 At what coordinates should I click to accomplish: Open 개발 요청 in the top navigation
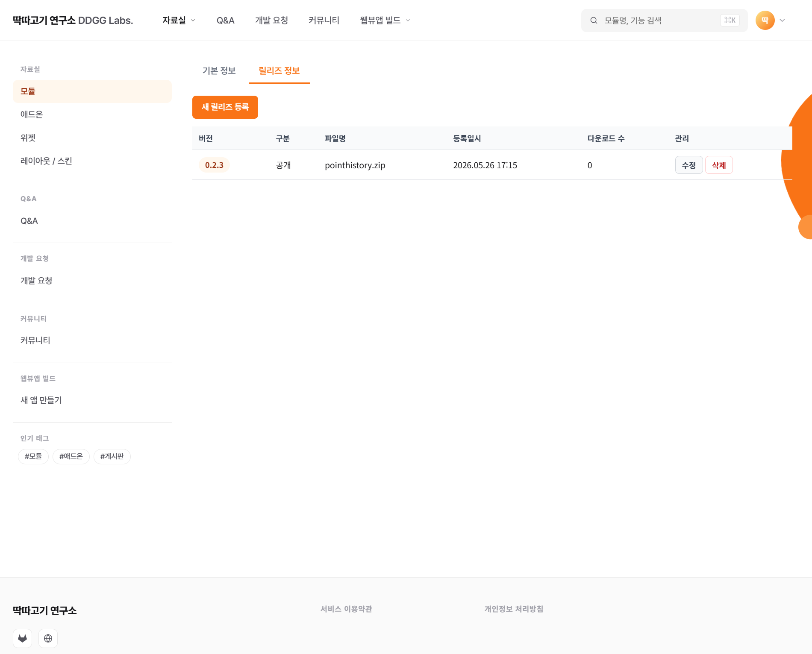tap(271, 21)
